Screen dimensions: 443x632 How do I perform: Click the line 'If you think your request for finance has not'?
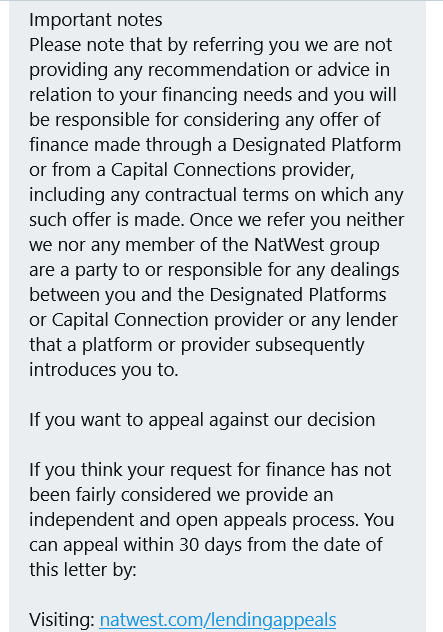click(x=210, y=470)
